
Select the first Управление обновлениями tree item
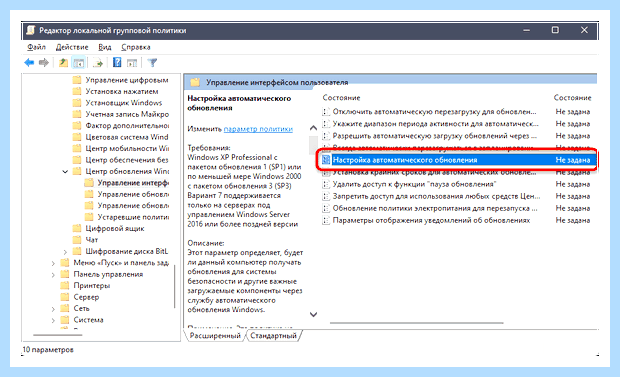pos(133,194)
